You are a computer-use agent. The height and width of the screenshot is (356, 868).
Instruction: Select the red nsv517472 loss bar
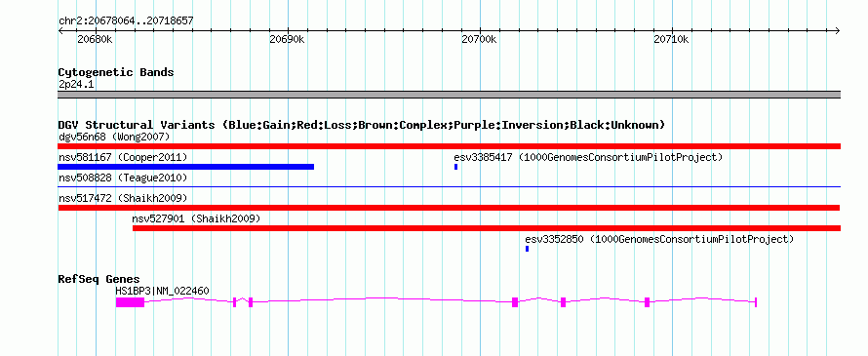click(449, 208)
